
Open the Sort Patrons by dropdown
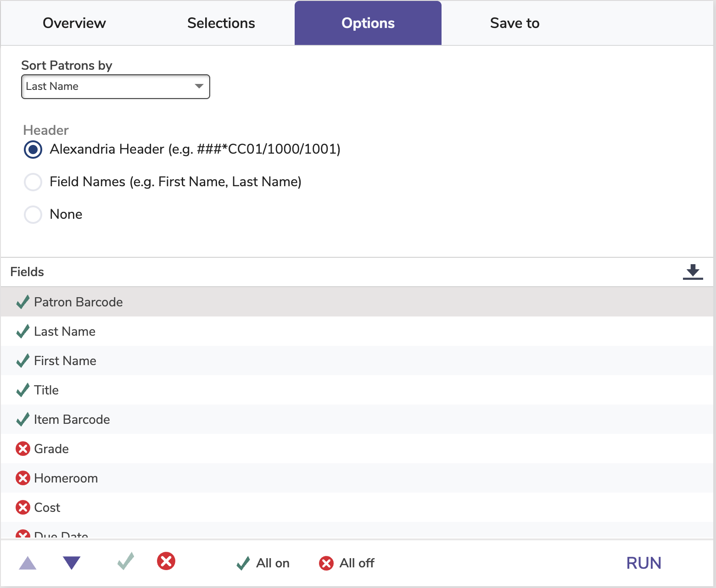coord(116,87)
